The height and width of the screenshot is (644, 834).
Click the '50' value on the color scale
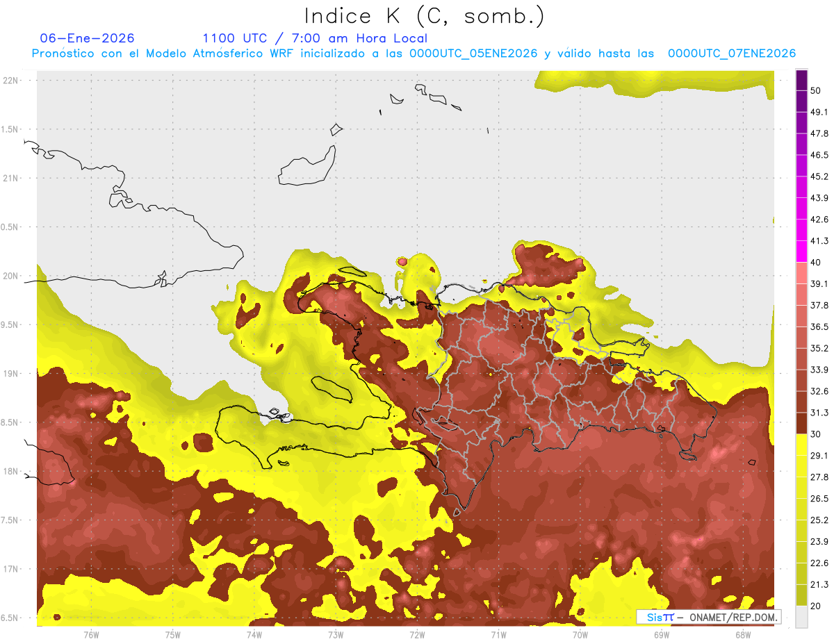816,90
